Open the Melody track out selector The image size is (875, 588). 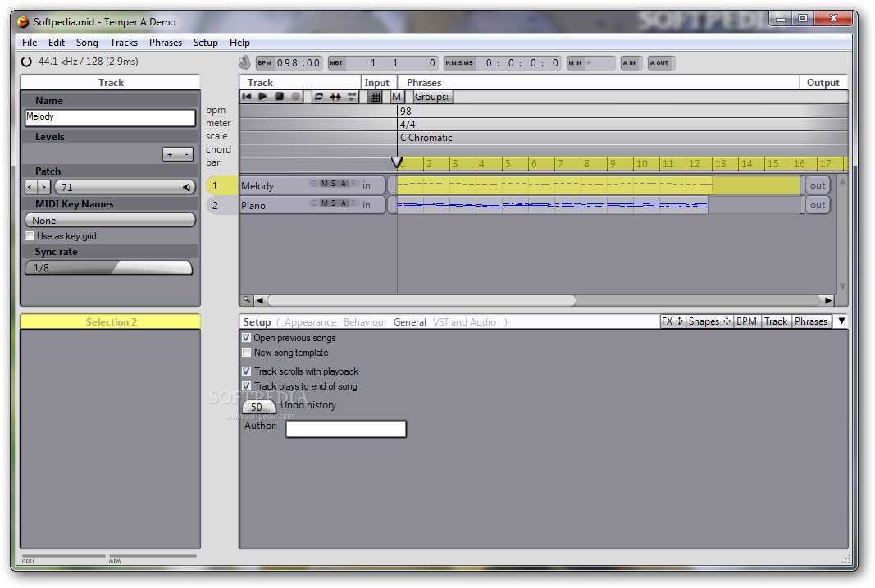tap(818, 185)
